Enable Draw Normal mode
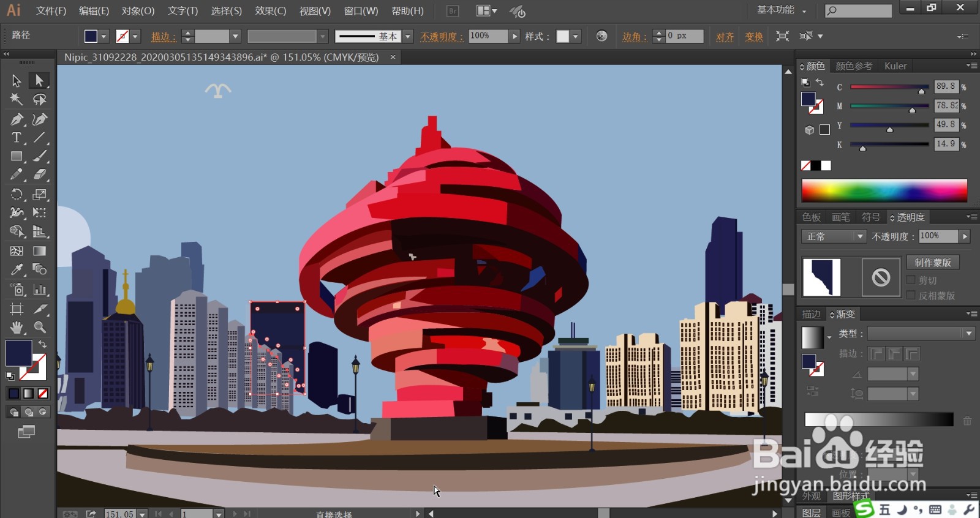Screen dimensions: 980x518 click(13, 412)
